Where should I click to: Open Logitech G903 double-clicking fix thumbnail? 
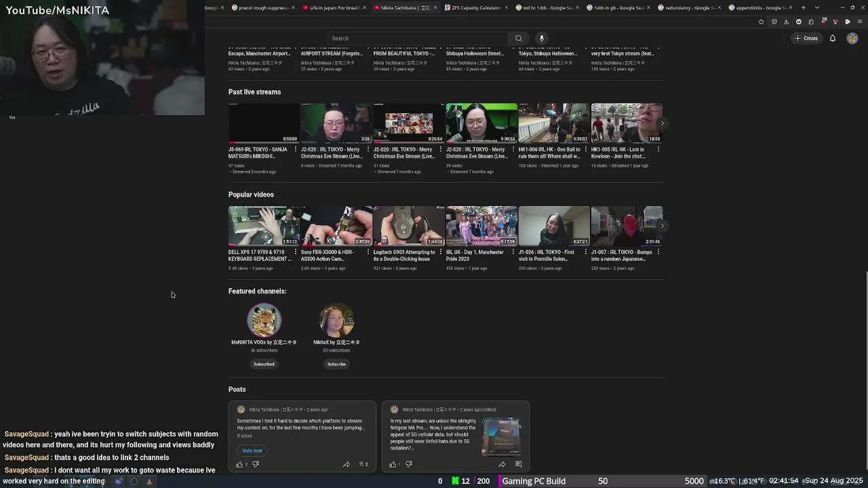409,226
